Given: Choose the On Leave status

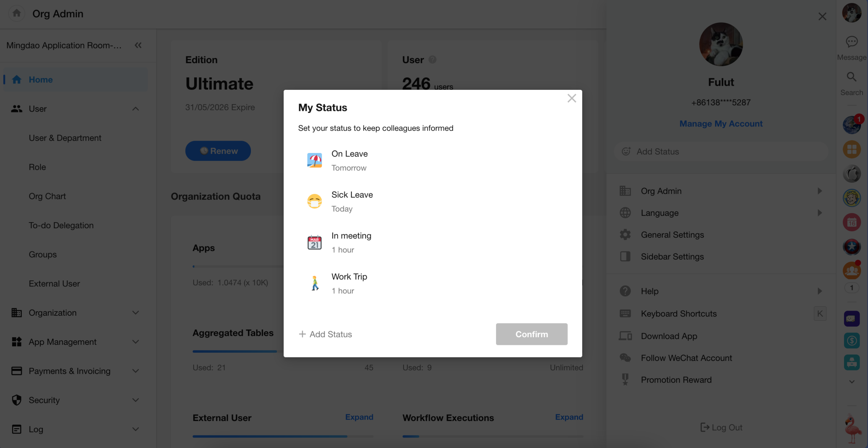Looking at the screenshot, I should coord(349,154).
